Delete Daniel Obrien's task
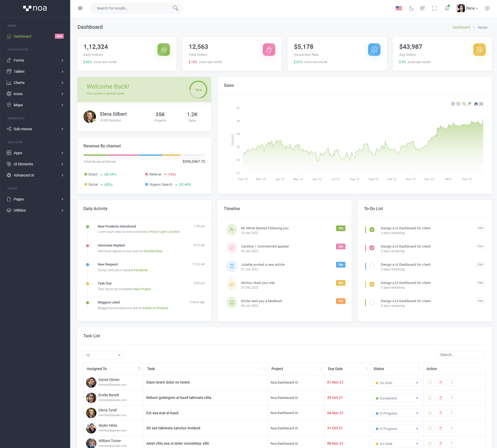 tap(441, 382)
